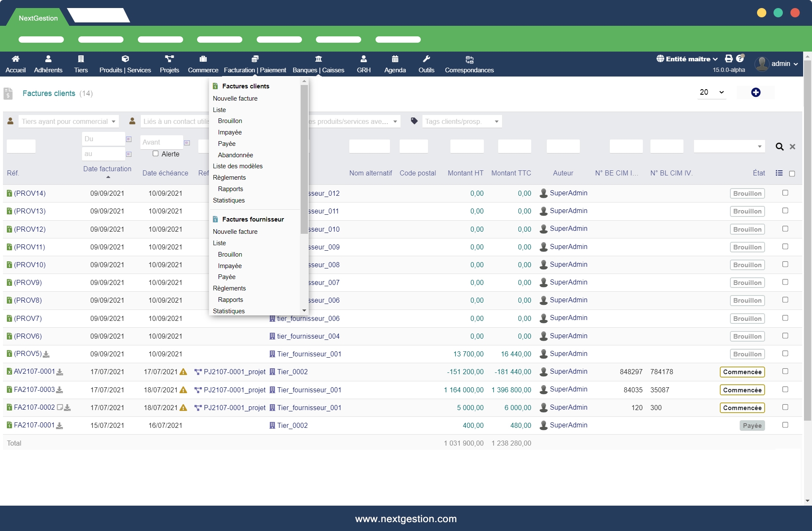Select Impayée under Factures clients menu
This screenshot has height=531, width=812.
coord(230,132)
